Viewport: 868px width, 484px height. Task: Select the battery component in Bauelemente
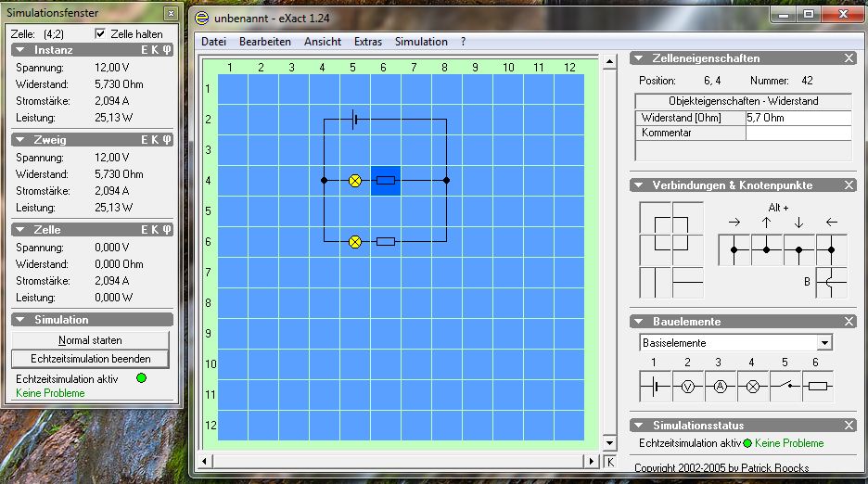tap(655, 387)
